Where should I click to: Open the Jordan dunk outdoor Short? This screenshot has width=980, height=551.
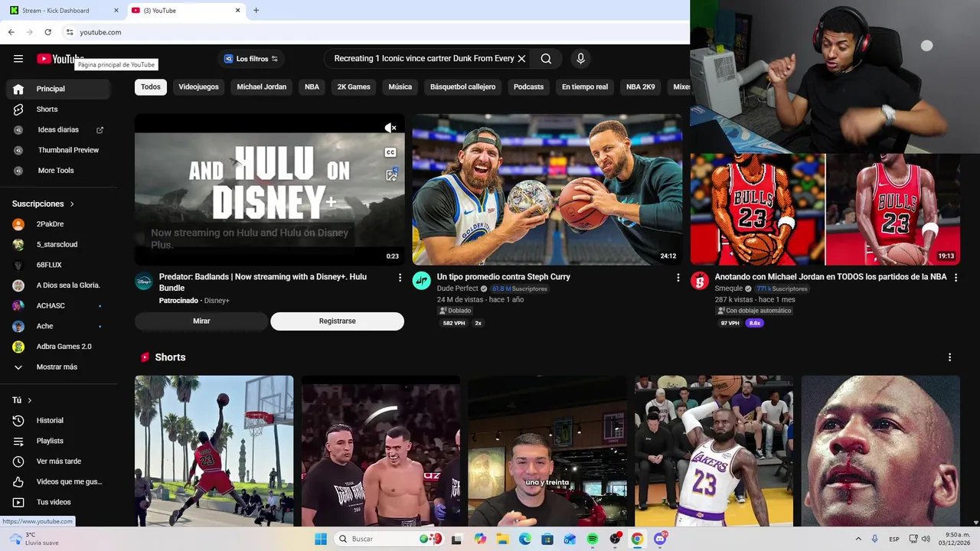tap(214, 451)
